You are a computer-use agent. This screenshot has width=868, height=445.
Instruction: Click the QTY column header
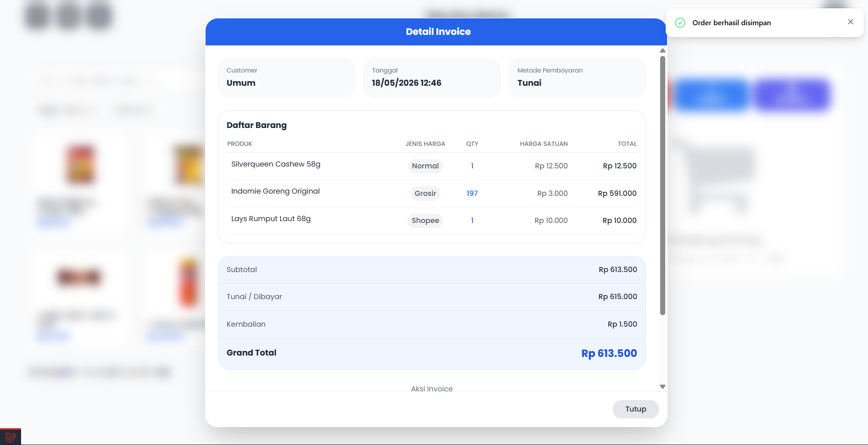pos(472,144)
